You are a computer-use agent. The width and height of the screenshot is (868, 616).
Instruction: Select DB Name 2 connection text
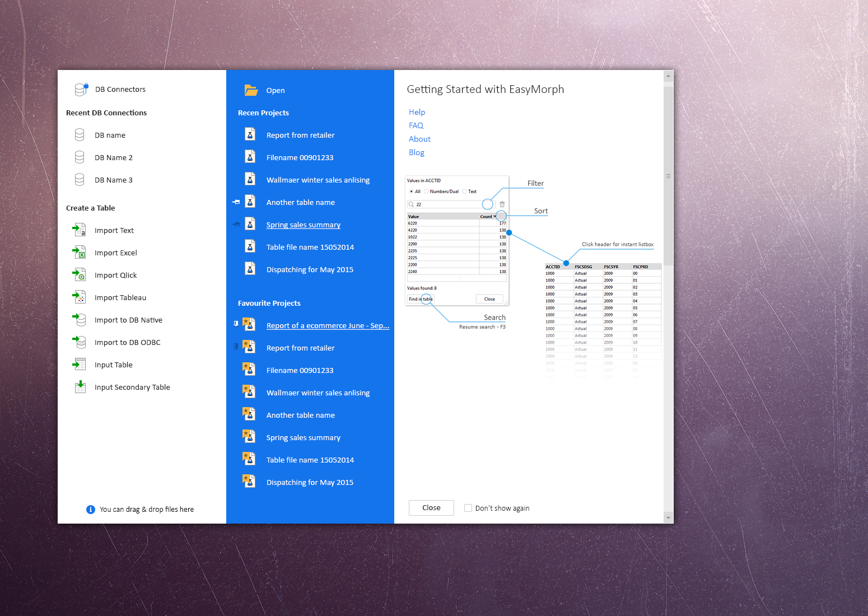pos(114,157)
